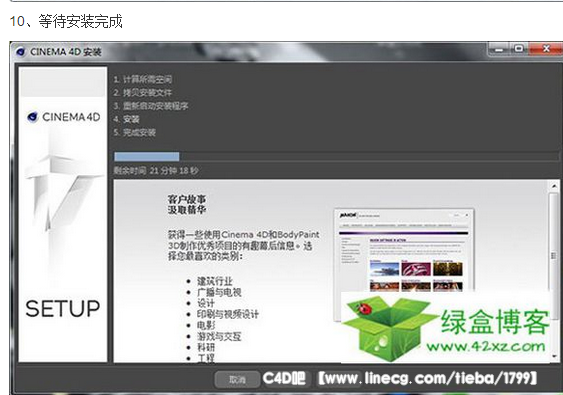Minimize the CINEMA 4D installer window

[499, 49]
